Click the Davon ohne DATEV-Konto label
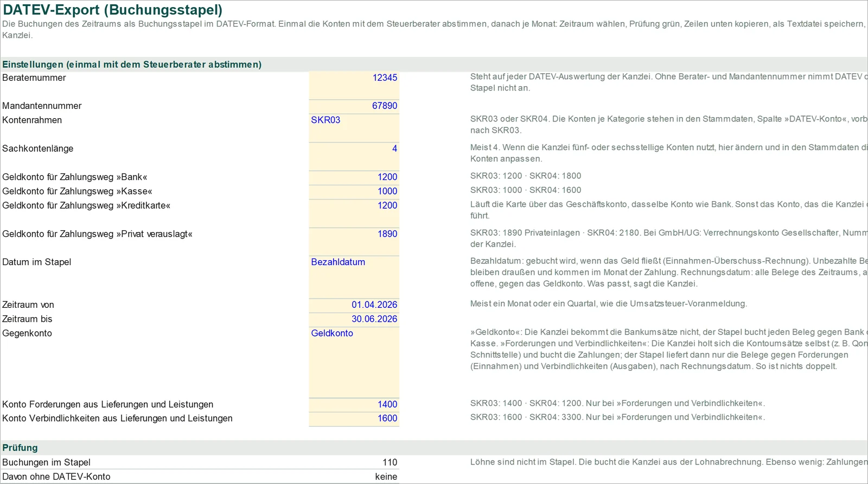The width and height of the screenshot is (868, 484). coord(56,477)
